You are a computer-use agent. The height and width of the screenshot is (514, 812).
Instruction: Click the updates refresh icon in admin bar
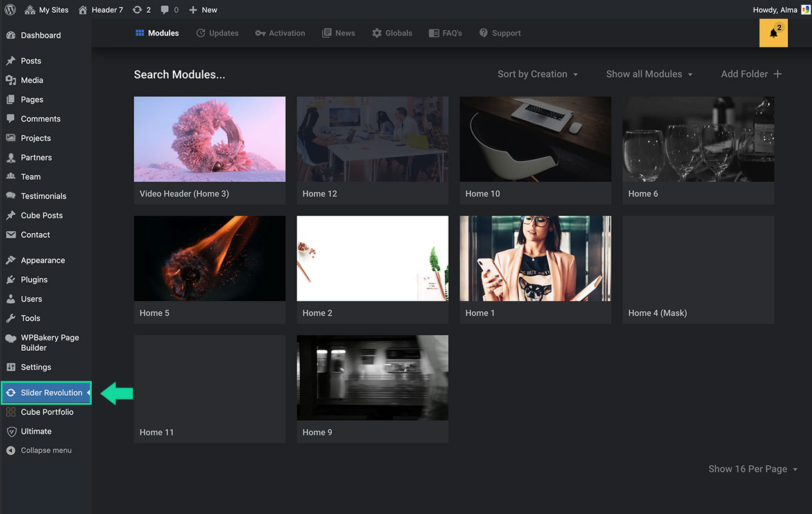point(137,10)
